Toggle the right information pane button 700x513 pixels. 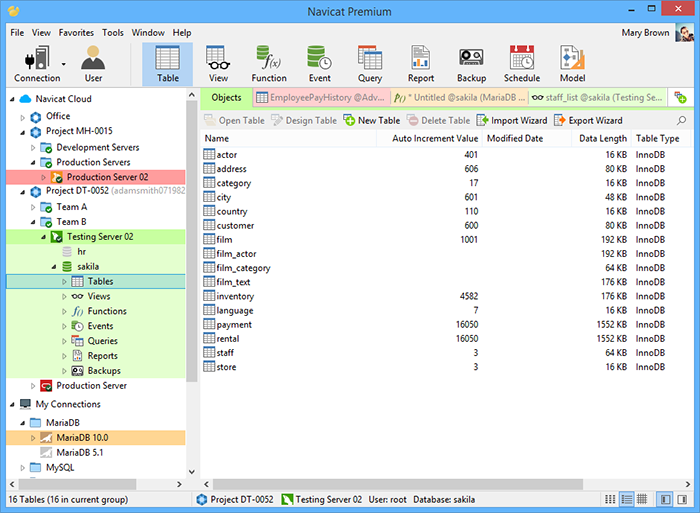682,499
